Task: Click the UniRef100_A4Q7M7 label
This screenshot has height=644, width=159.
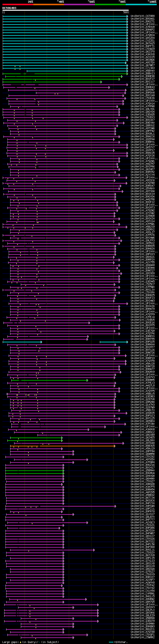Action: pos(143,164)
